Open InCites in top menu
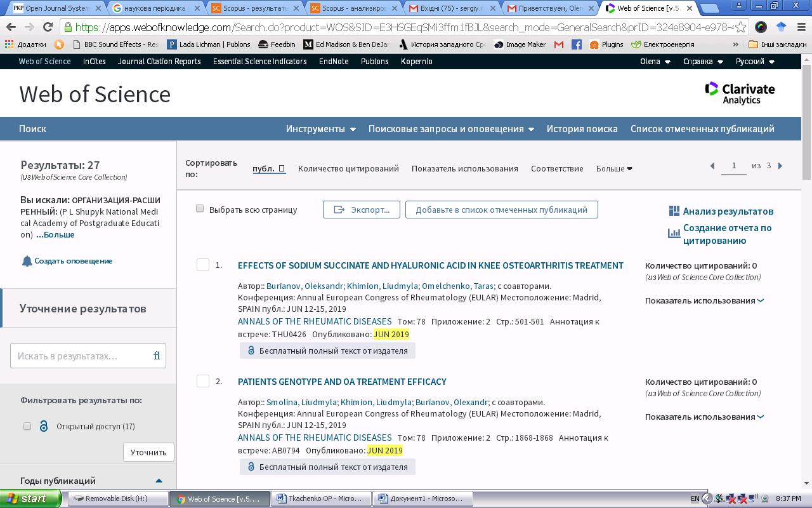The width and height of the screenshot is (812, 508). pos(94,62)
